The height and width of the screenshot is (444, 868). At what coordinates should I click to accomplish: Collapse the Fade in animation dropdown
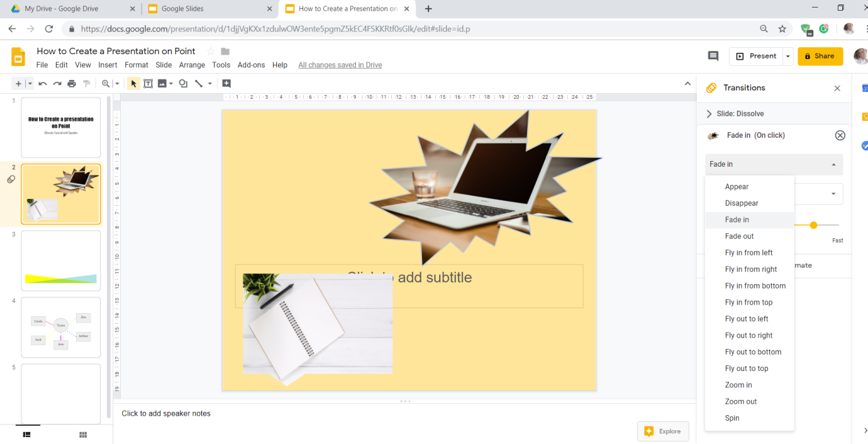tap(833, 165)
